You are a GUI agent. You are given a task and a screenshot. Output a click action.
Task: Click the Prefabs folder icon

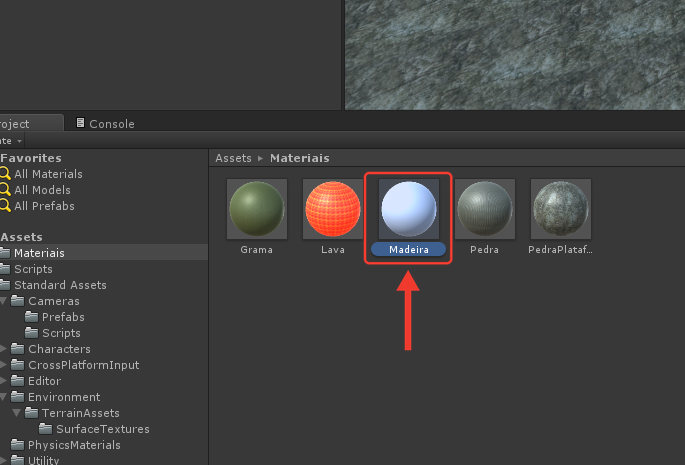pyautogui.click(x=31, y=316)
